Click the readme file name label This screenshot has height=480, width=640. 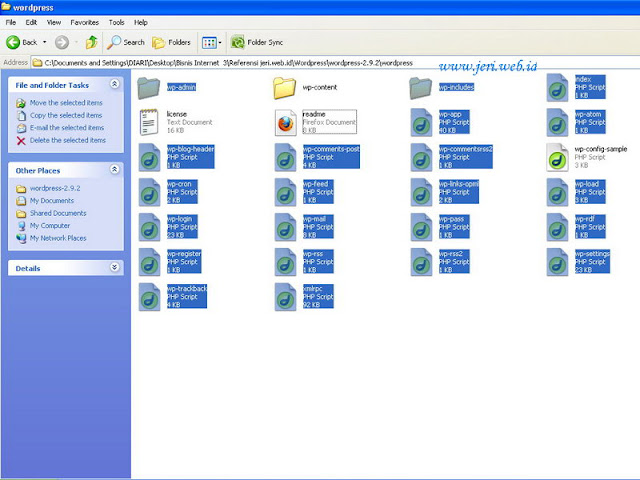[314, 114]
